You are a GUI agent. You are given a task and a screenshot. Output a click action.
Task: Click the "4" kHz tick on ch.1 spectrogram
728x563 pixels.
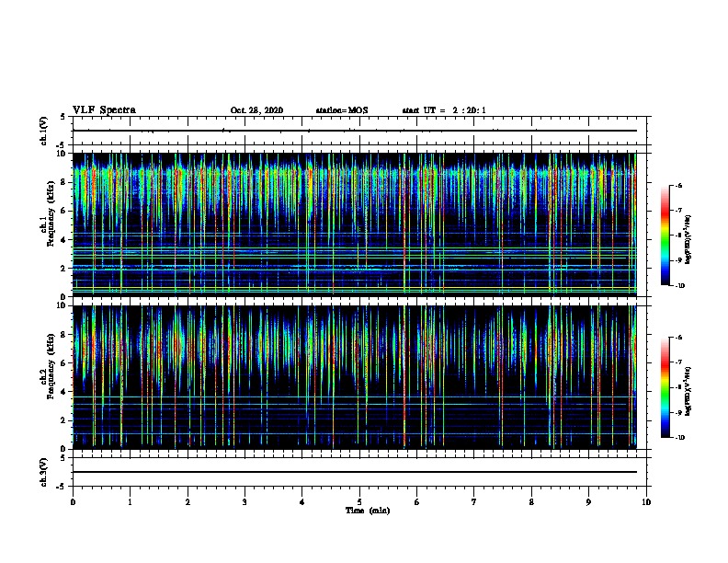[64, 240]
